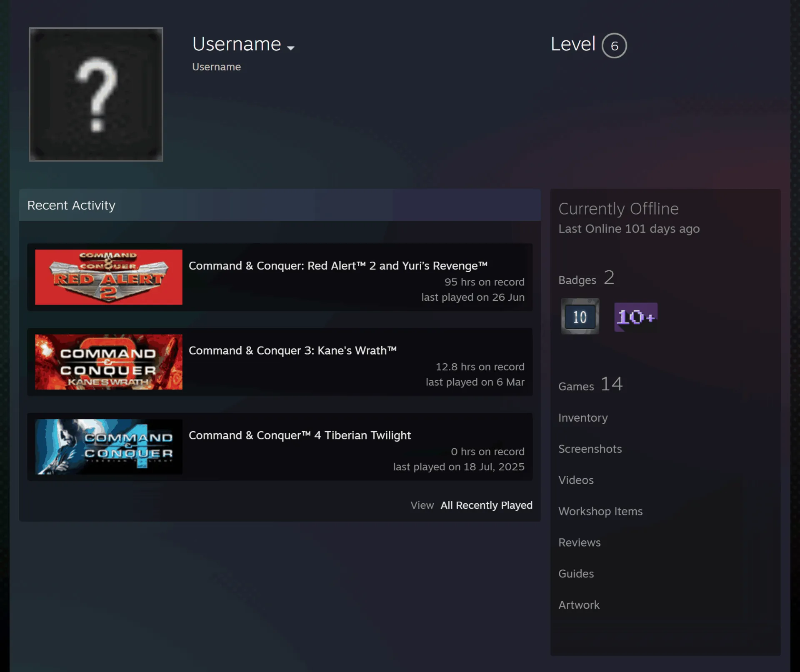
Task: Open the Screenshots page
Action: (x=590, y=449)
